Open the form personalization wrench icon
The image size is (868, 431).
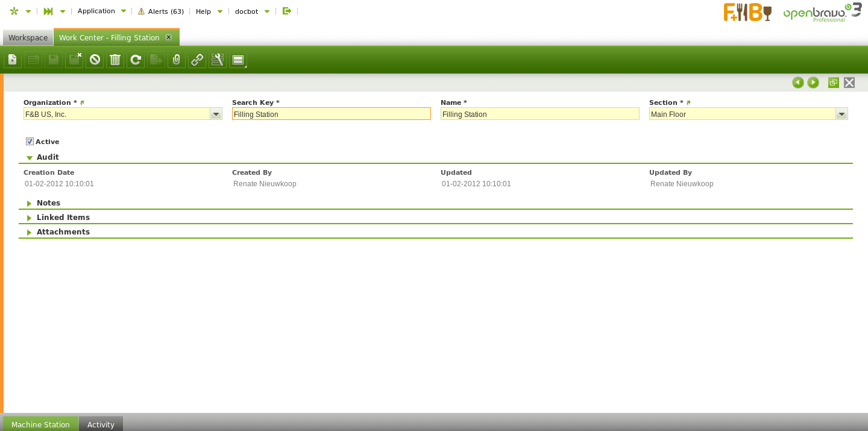click(x=218, y=60)
